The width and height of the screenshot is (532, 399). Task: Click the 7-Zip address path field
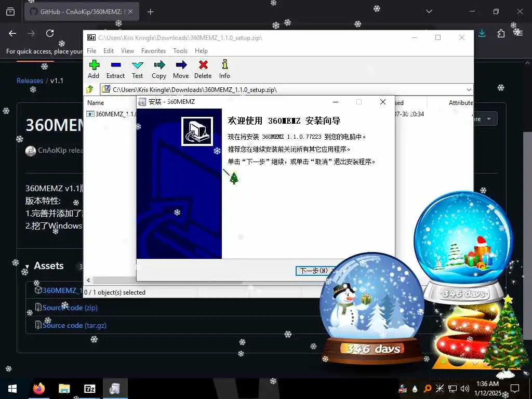click(x=287, y=89)
